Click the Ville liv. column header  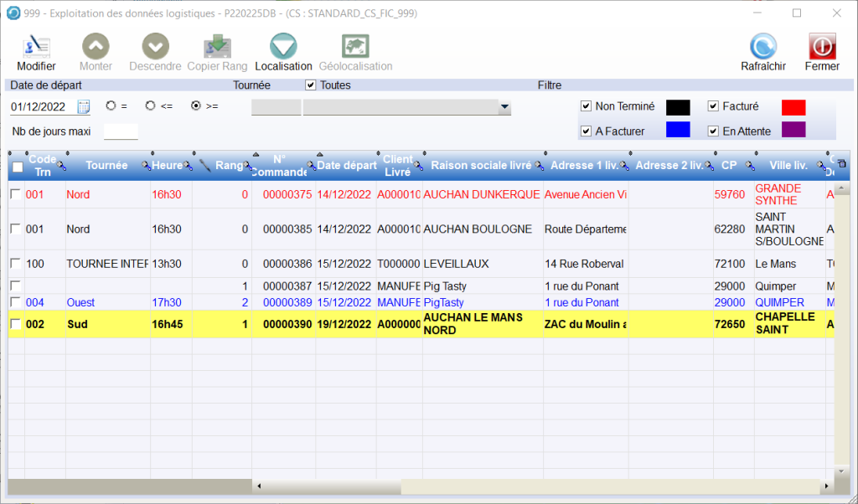pyautogui.click(x=786, y=166)
